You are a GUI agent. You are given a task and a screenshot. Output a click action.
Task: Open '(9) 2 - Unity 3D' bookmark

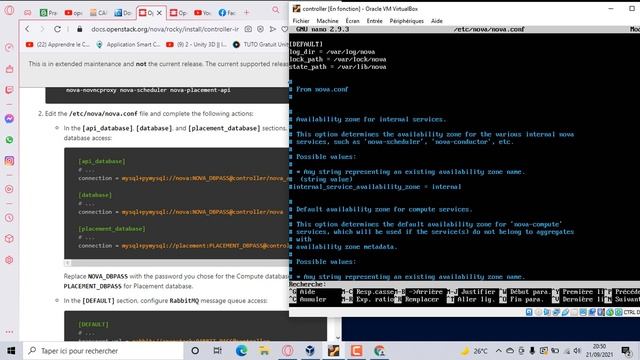tap(196, 44)
